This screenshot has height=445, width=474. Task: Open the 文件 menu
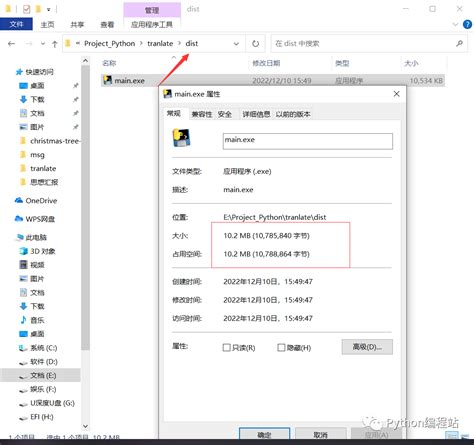point(16,24)
